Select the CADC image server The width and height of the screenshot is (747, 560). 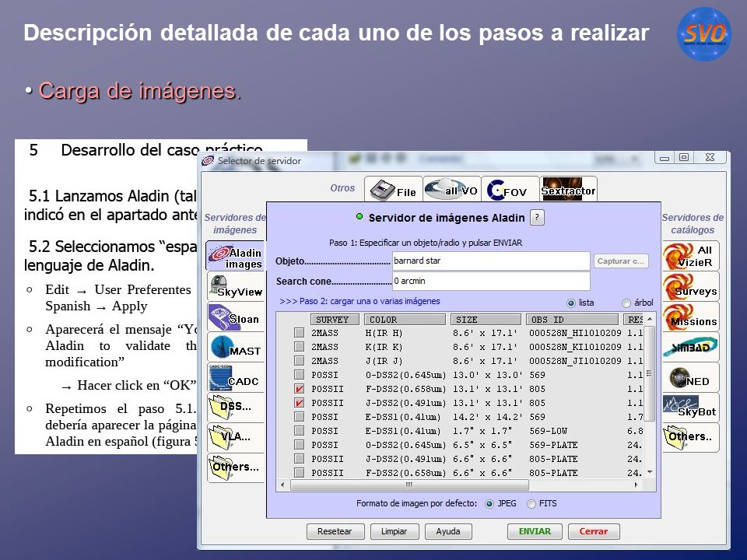point(237,378)
